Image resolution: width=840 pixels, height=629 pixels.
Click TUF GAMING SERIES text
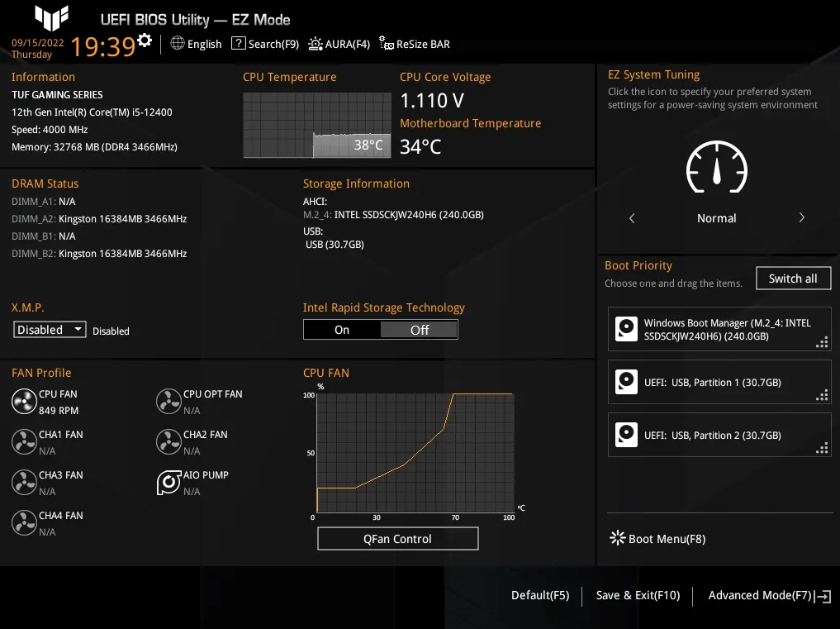(57, 95)
